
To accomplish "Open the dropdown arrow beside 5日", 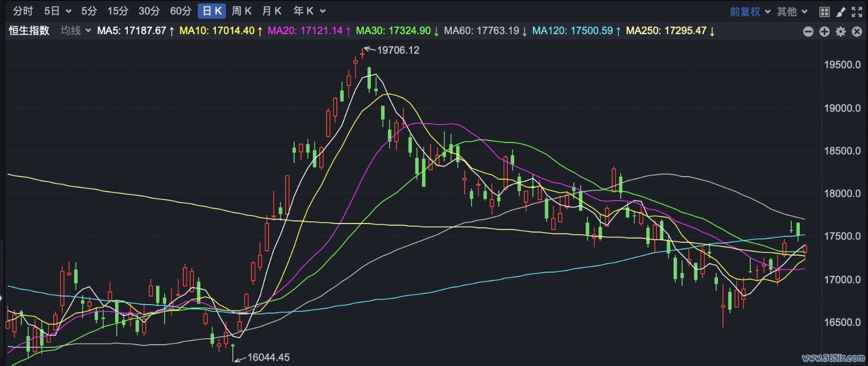I will pos(68,11).
